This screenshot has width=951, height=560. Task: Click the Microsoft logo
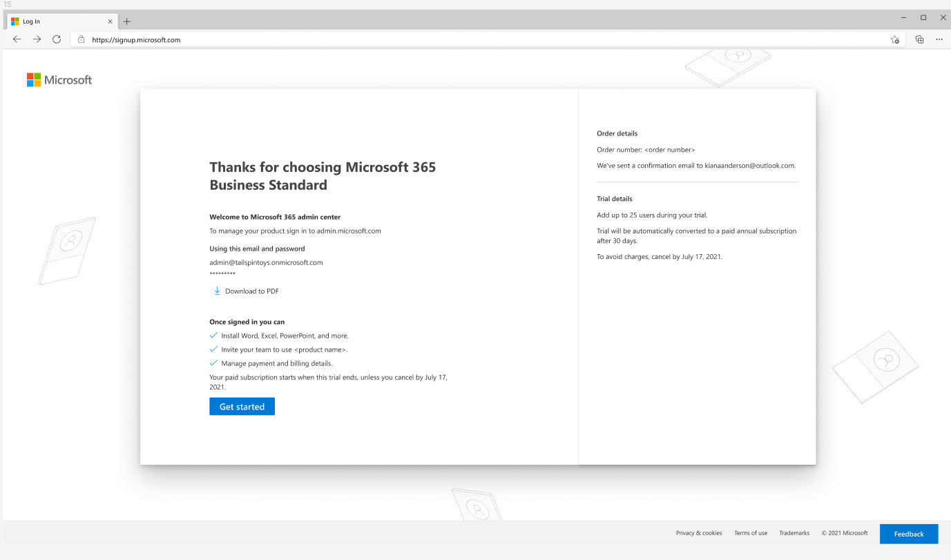[59, 80]
